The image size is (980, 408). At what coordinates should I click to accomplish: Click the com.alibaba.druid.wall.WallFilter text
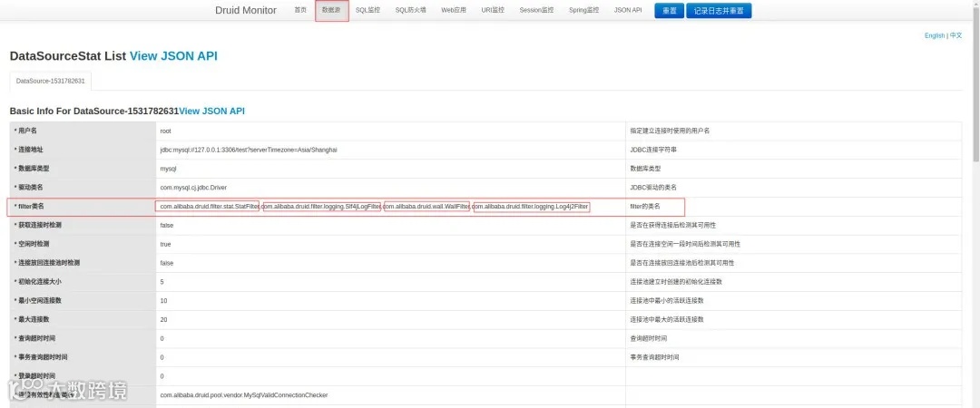pyautogui.click(x=426, y=206)
